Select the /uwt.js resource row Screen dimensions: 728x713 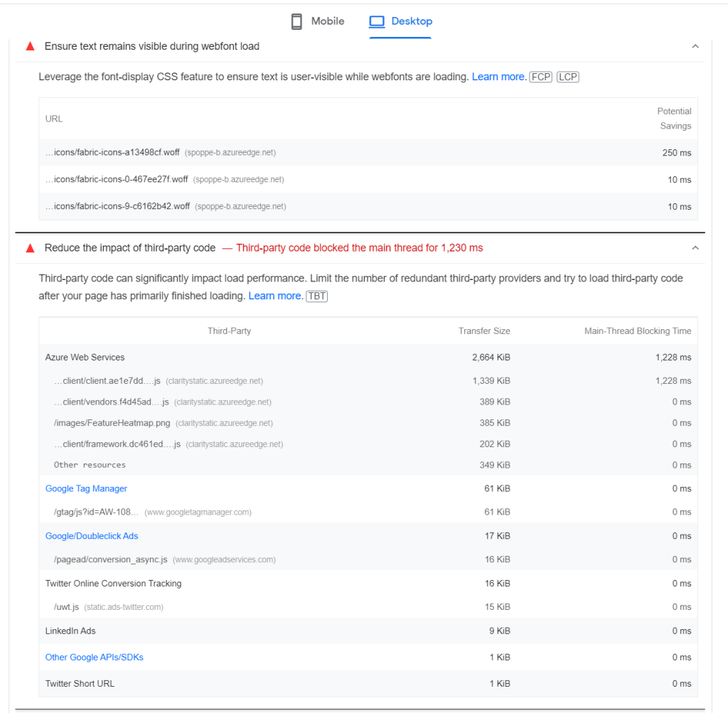pyautogui.click(x=368, y=606)
